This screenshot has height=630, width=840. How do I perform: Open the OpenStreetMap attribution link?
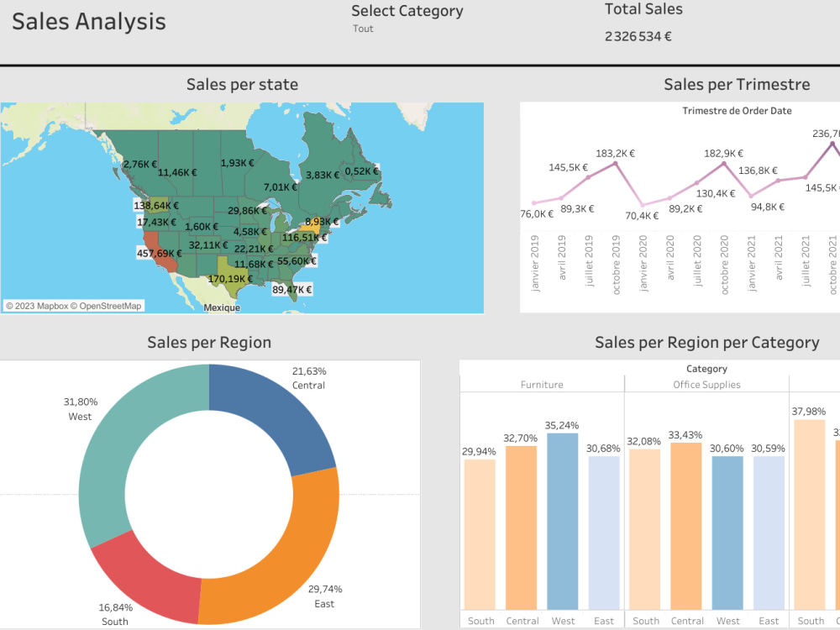click(x=108, y=305)
